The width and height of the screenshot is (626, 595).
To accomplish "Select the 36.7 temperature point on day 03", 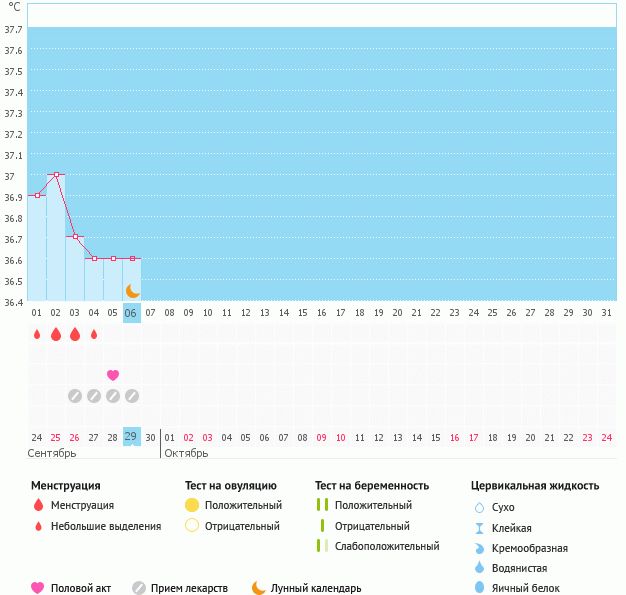I will pyautogui.click(x=75, y=237).
